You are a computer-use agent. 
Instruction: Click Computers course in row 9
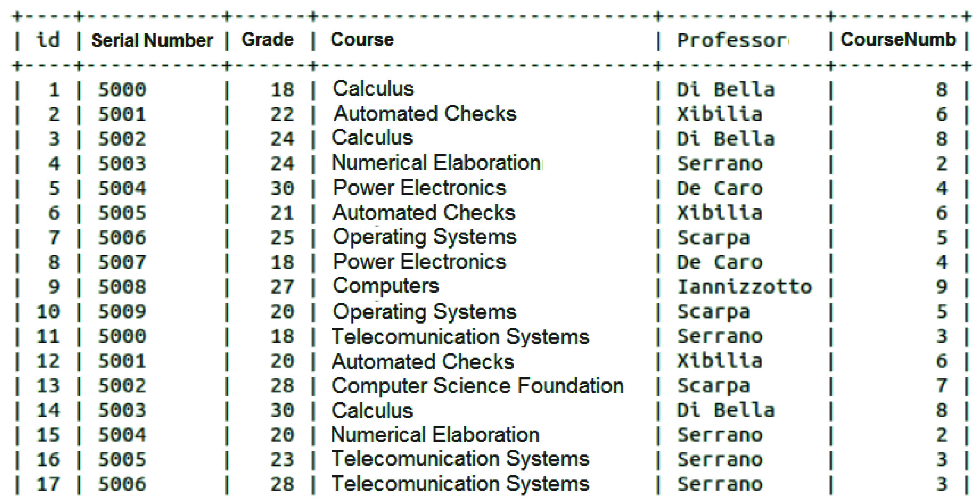pos(386,286)
